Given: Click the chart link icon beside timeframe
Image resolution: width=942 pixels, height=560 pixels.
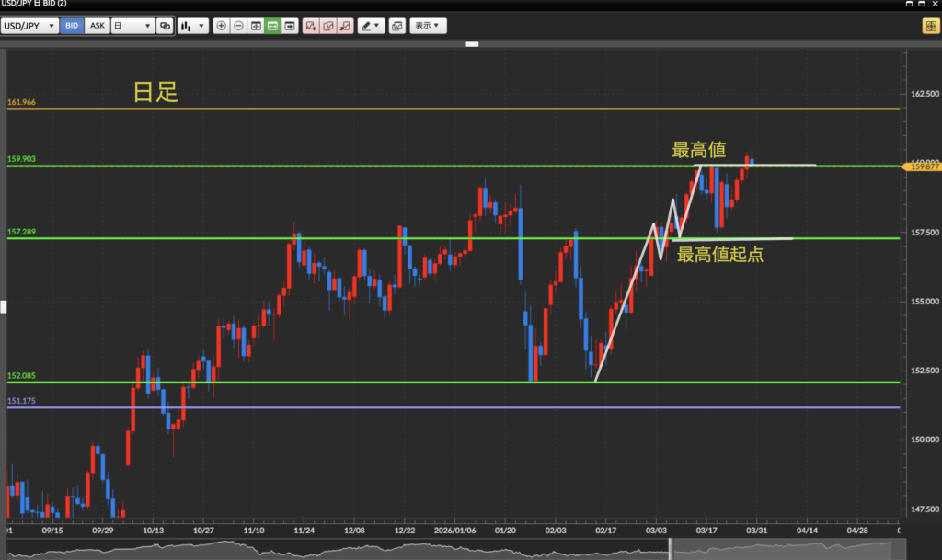Looking at the screenshot, I should point(165,26).
